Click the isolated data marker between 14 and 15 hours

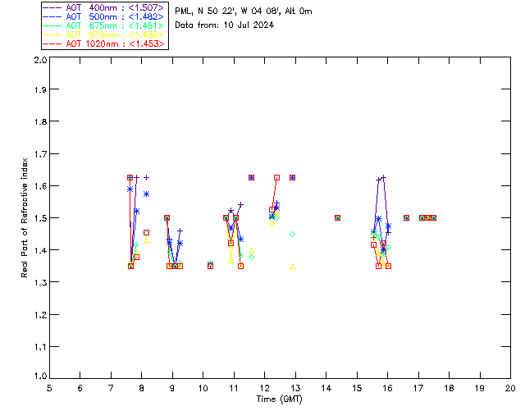(337, 217)
